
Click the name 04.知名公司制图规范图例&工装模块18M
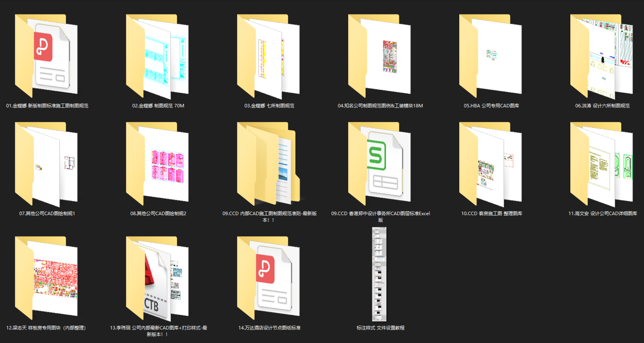pyautogui.click(x=380, y=106)
